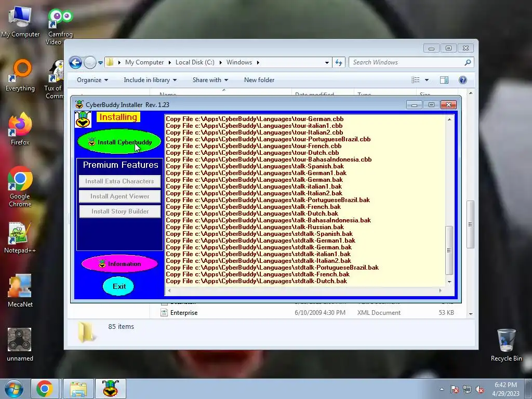This screenshot has width=532, height=399.
Task: Refresh the Windows folder view
Action: coord(339,62)
